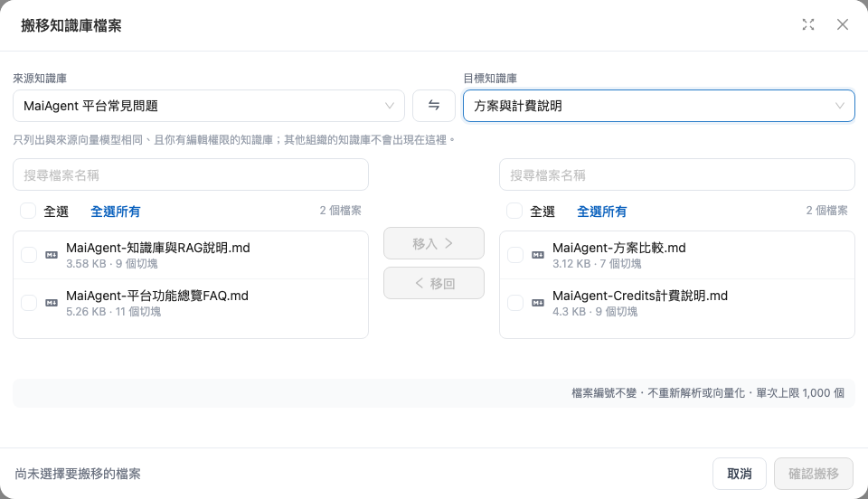Screen dimensions: 868x499
Task: Click the 取消 button
Action: 740,474
